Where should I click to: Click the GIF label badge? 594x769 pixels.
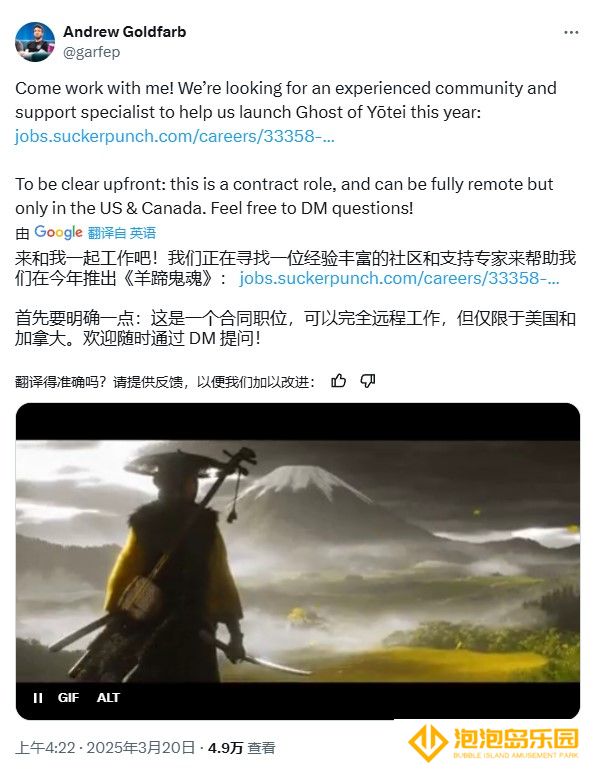tap(68, 697)
